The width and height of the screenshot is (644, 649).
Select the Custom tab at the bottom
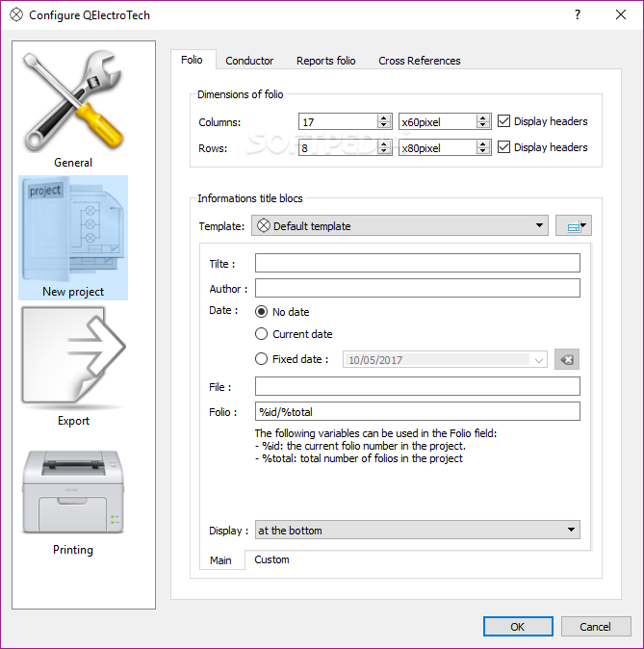[271, 559]
